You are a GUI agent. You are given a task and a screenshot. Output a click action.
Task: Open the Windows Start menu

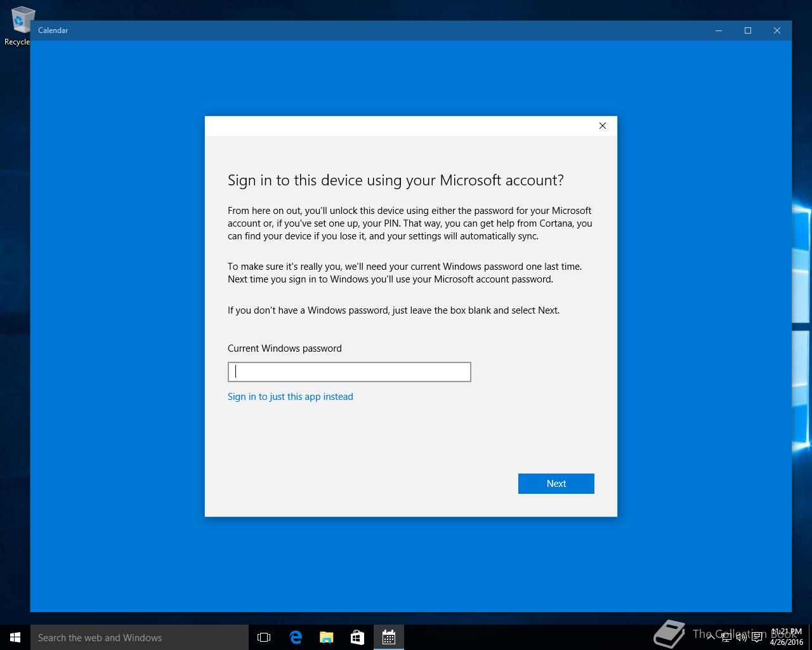(x=15, y=637)
